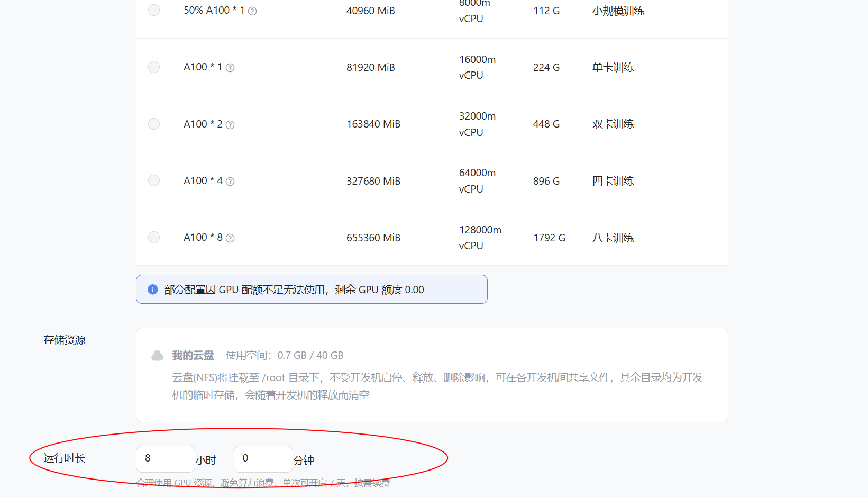The width and height of the screenshot is (868, 497).
Task: Choose the A100 * 2 radio option
Action: pyautogui.click(x=154, y=124)
